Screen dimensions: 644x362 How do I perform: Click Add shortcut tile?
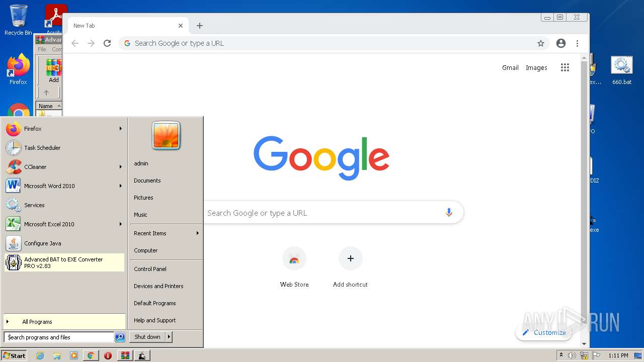351,267
